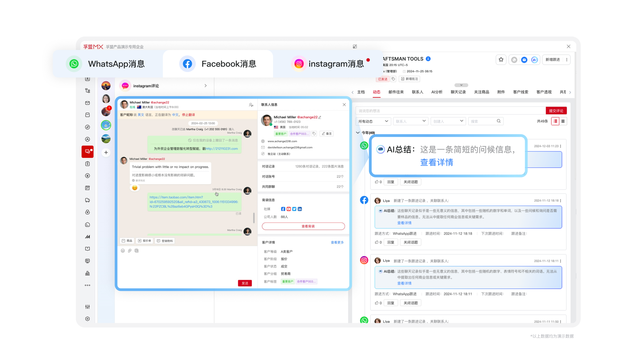Screen dimensions: 629x364
Task: Open the AI分析 tab
Action: coord(437,92)
